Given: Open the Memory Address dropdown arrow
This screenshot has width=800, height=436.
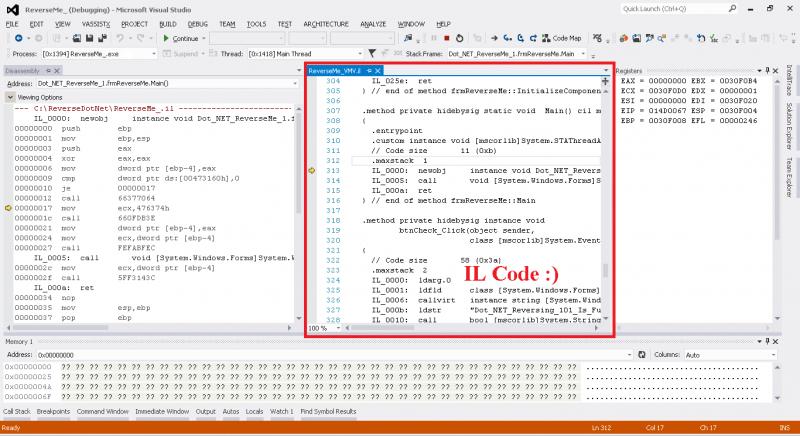Looking at the screenshot, I should (629, 354).
